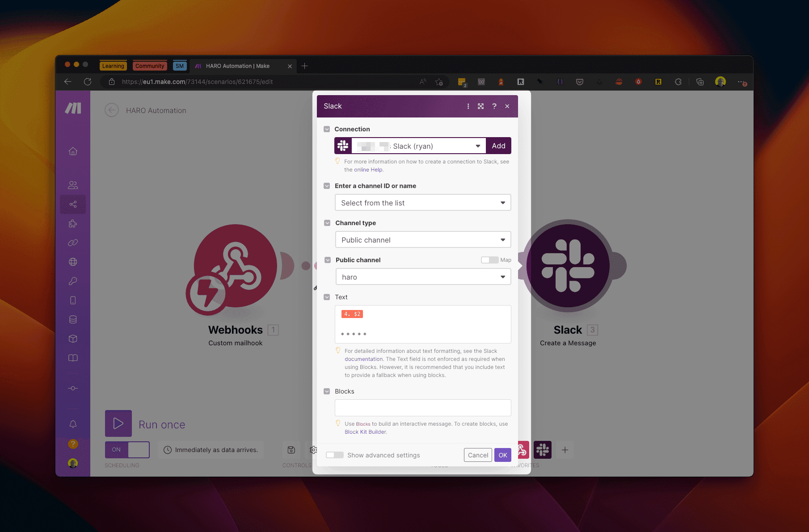Toggle the Channel type section checkbox
The image size is (809, 532).
[327, 223]
